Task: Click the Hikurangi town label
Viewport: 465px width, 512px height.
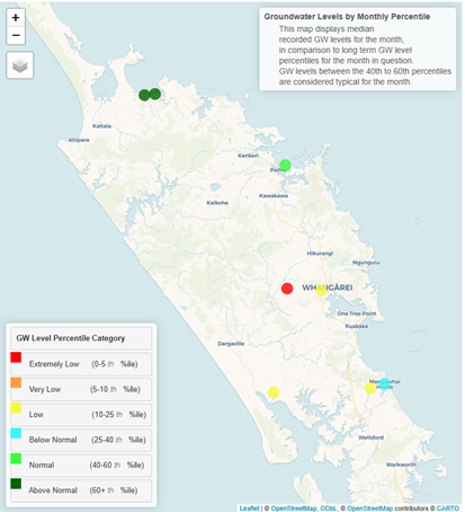Action: 320,253
